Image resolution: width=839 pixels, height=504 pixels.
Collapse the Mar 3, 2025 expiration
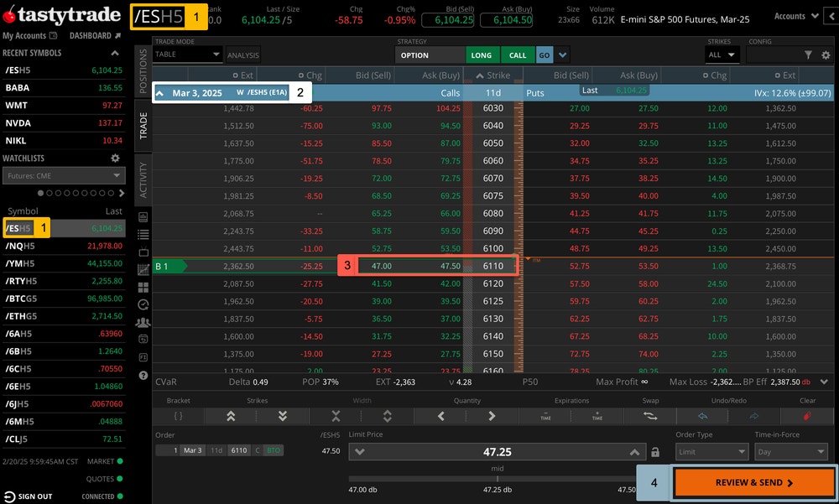point(160,93)
